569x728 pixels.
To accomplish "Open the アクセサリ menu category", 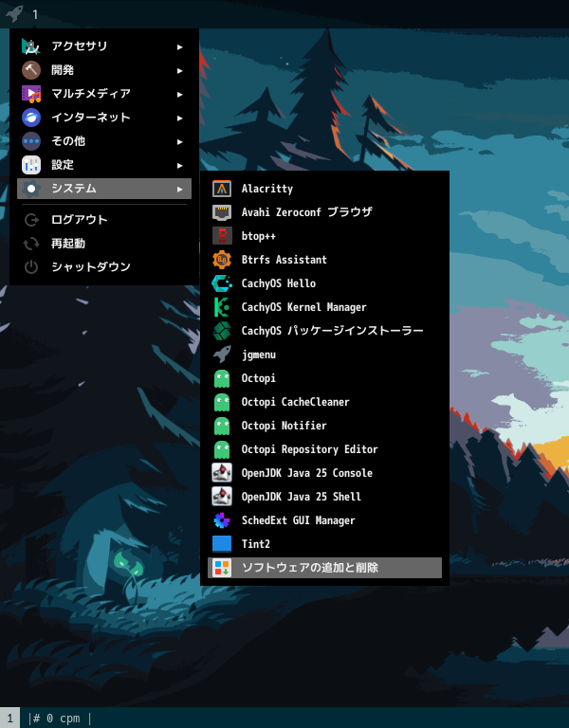I will click(x=104, y=46).
